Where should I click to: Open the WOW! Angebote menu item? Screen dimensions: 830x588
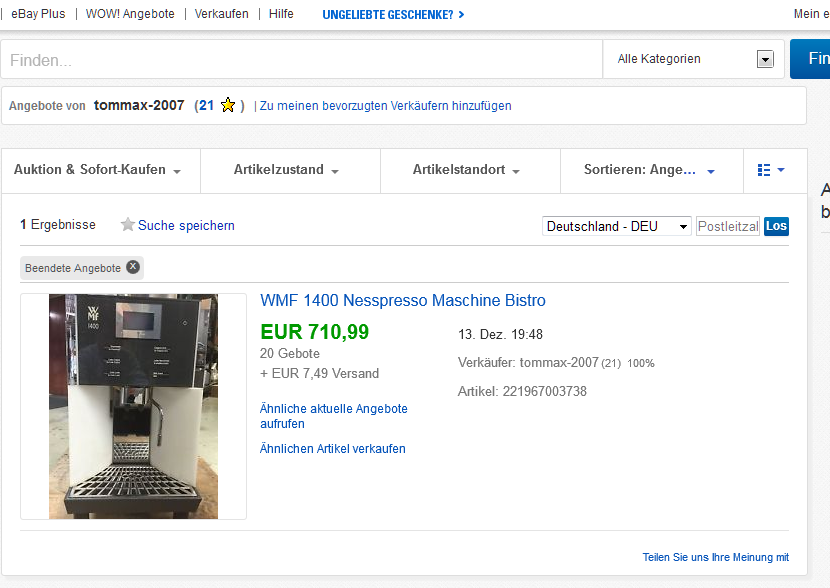point(130,14)
